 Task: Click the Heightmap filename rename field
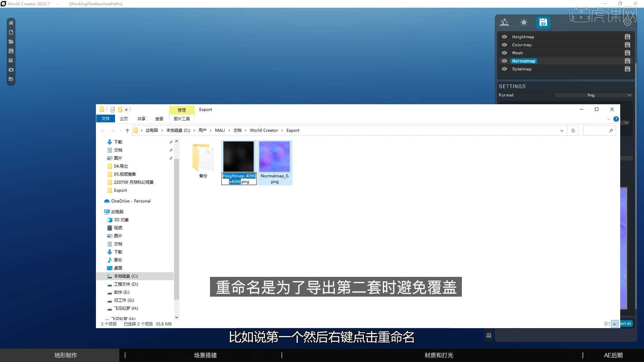point(239,179)
